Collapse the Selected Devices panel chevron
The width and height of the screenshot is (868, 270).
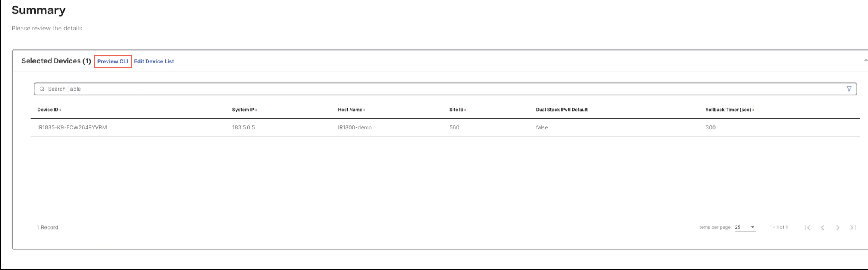click(x=866, y=61)
